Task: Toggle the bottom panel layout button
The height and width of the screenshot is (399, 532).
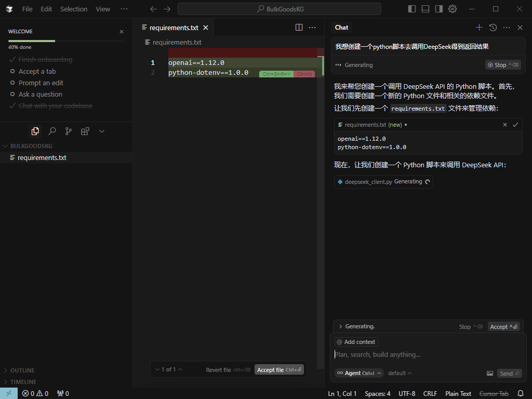Action: pyautogui.click(x=425, y=9)
